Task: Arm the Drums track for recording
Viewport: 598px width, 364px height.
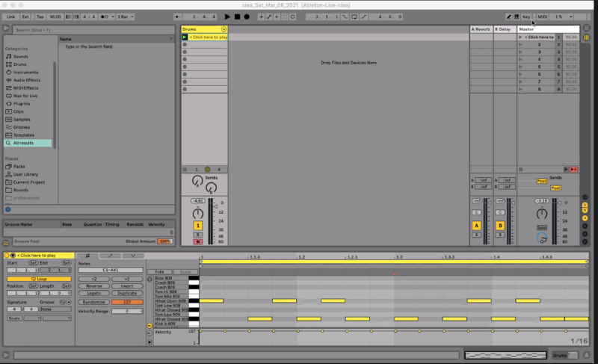Action: (198, 242)
